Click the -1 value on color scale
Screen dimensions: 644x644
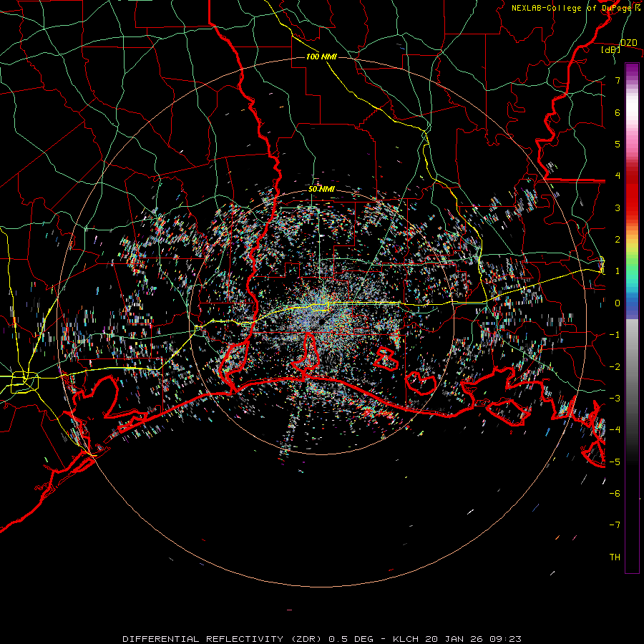615,335
